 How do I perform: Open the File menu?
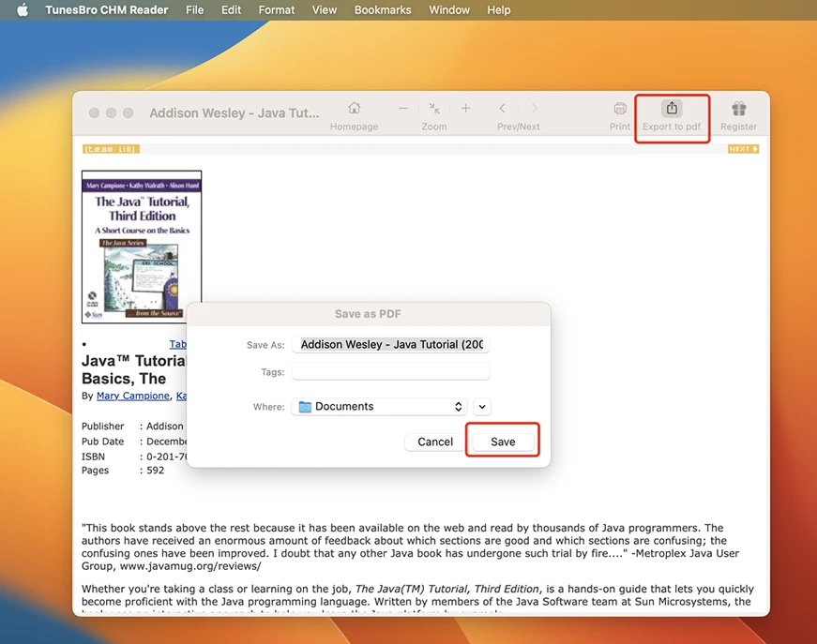coord(194,10)
